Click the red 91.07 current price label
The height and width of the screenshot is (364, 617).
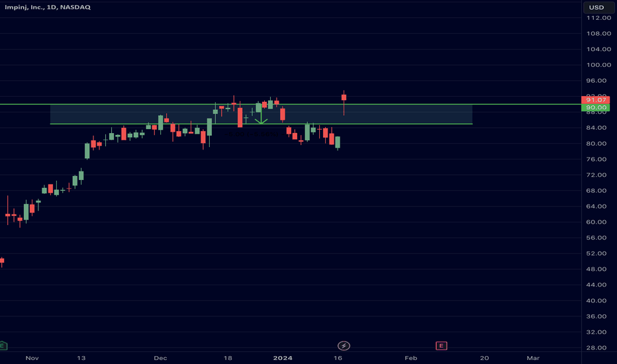(x=595, y=100)
